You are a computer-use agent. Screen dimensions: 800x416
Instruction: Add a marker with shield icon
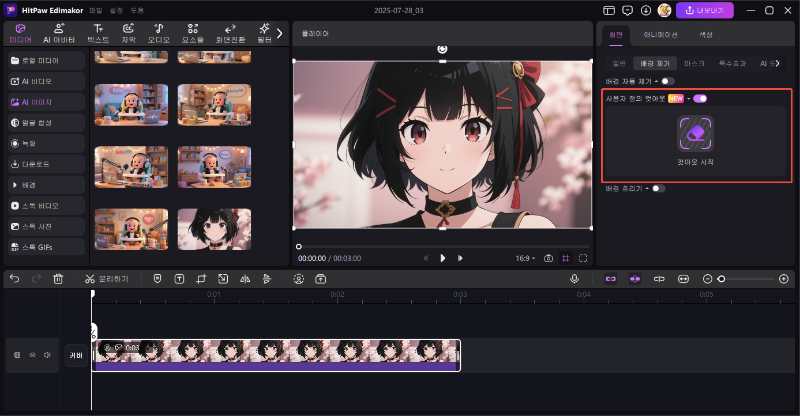[157, 279]
